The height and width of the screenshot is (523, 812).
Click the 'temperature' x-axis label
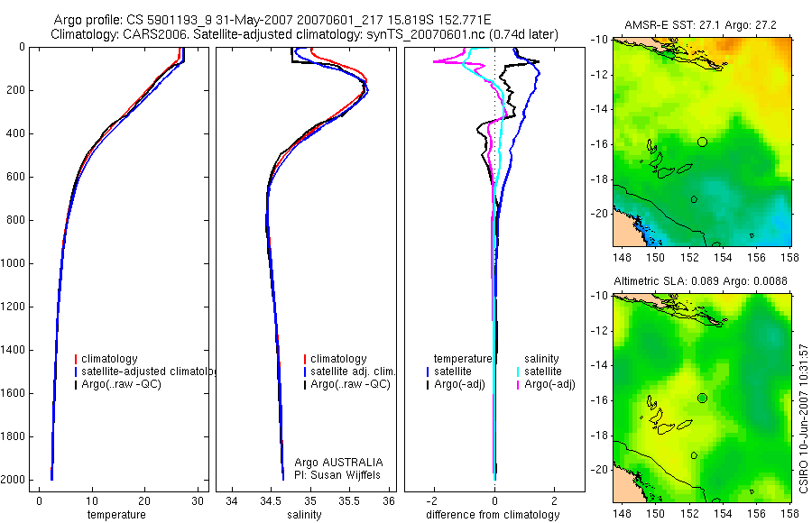[x=116, y=515]
